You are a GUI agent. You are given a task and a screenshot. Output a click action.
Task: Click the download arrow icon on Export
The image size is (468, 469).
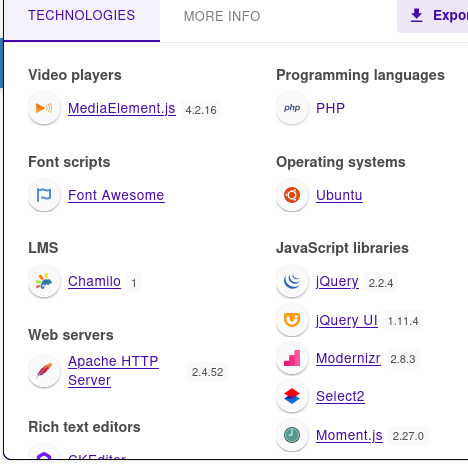click(x=416, y=15)
